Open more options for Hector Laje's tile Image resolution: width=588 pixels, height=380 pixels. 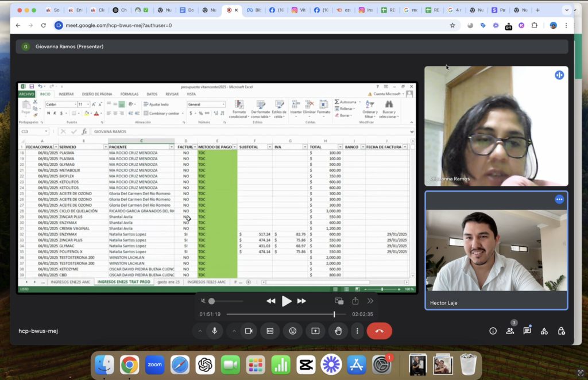tap(559, 199)
